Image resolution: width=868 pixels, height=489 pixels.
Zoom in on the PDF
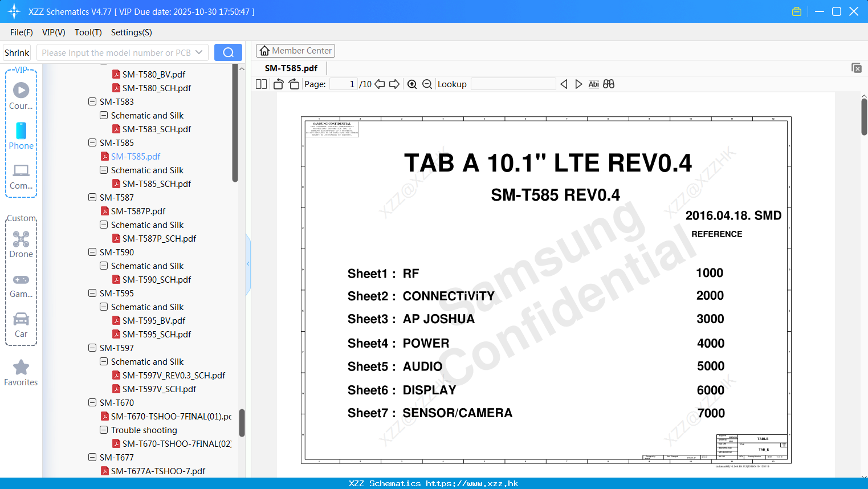tap(412, 84)
